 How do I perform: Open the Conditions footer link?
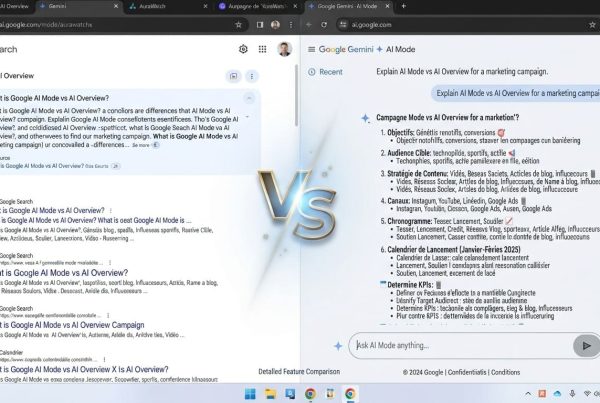pos(505,372)
